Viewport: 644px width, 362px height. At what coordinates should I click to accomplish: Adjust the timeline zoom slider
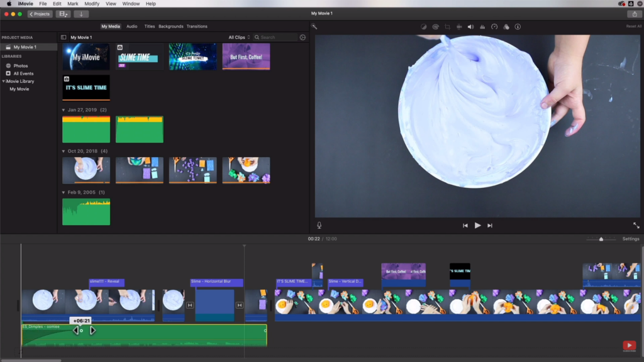click(601, 239)
